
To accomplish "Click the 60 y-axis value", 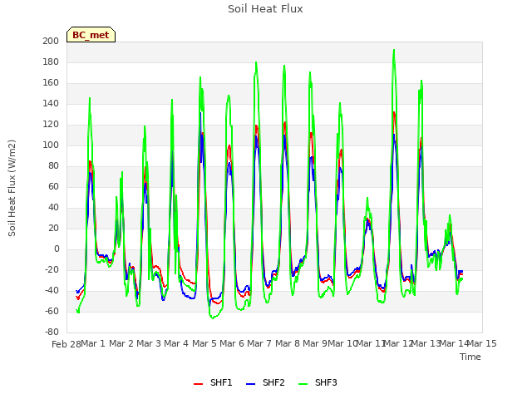I will point(53,186).
